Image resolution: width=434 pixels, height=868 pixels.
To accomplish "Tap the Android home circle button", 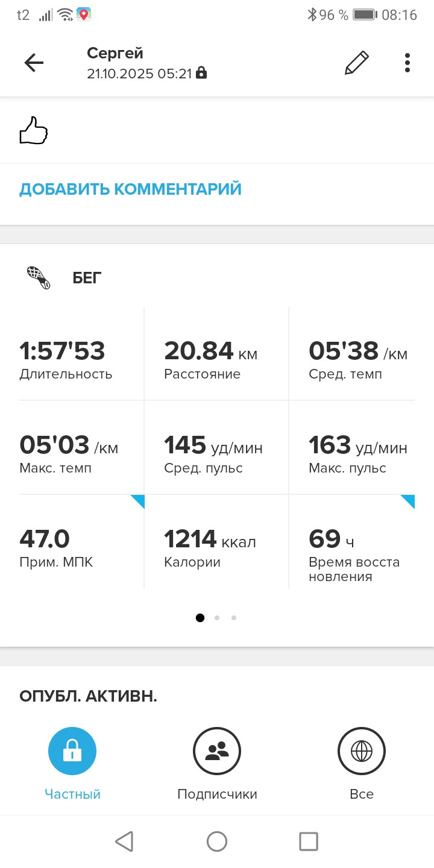I will (217, 841).
